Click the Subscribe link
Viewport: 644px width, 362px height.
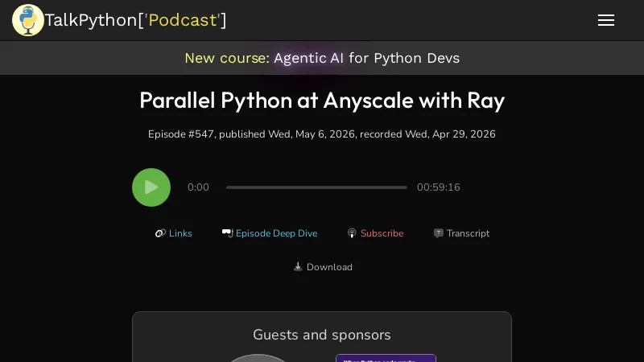click(x=382, y=233)
